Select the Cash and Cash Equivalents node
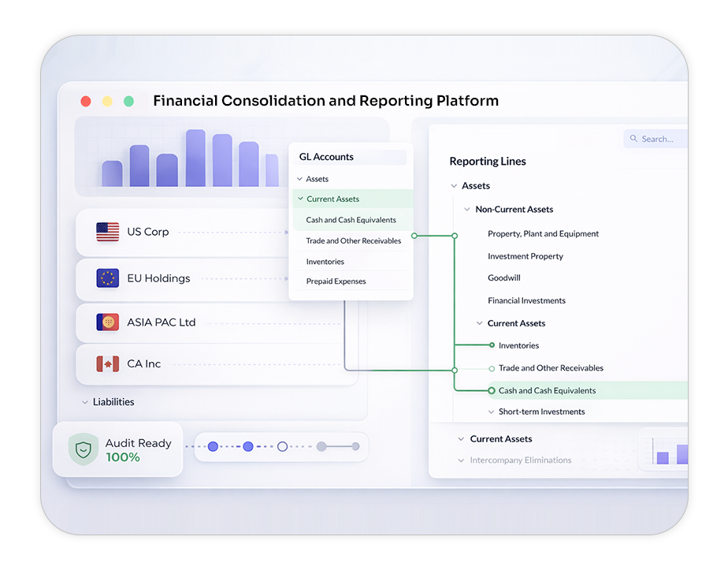 [492, 390]
